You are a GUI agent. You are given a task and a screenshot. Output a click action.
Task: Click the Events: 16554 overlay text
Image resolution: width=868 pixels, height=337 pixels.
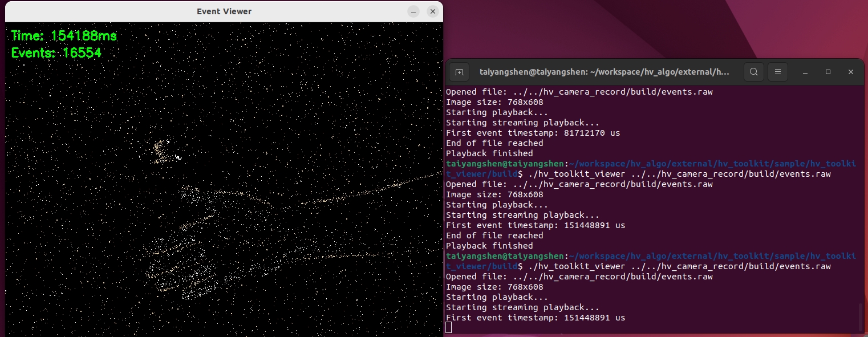pyautogui.click(x=56, y=53)
